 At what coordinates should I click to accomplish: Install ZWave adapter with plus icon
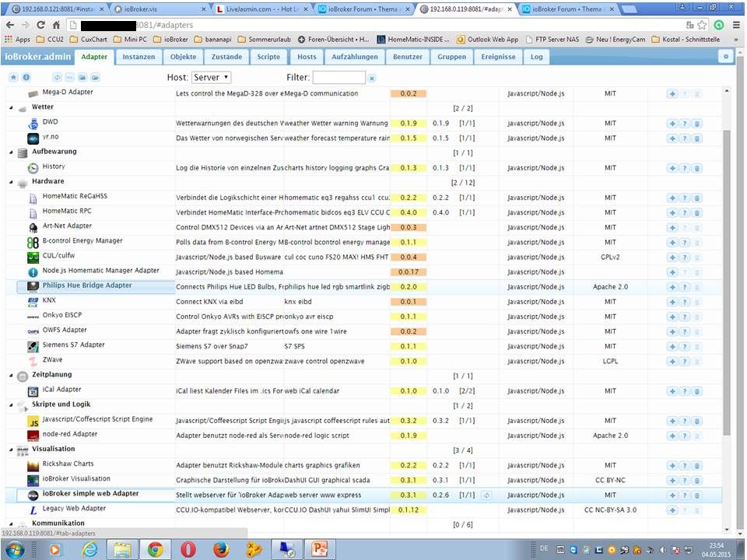[x=672, y=362]
